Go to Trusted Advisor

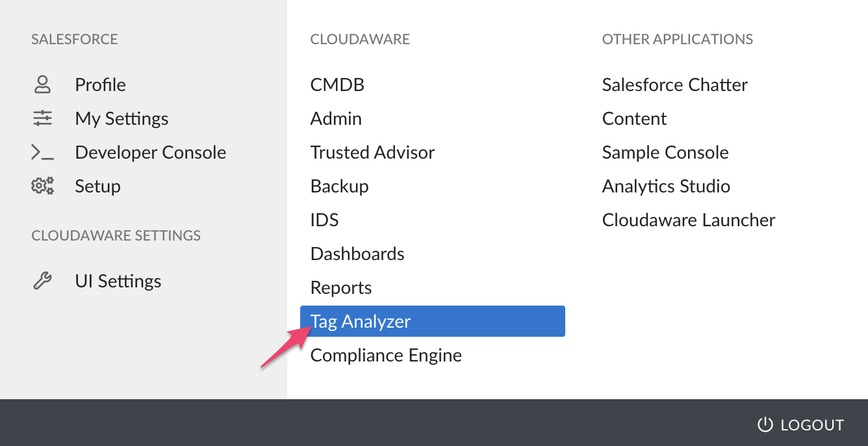click(x=372, y=152)
